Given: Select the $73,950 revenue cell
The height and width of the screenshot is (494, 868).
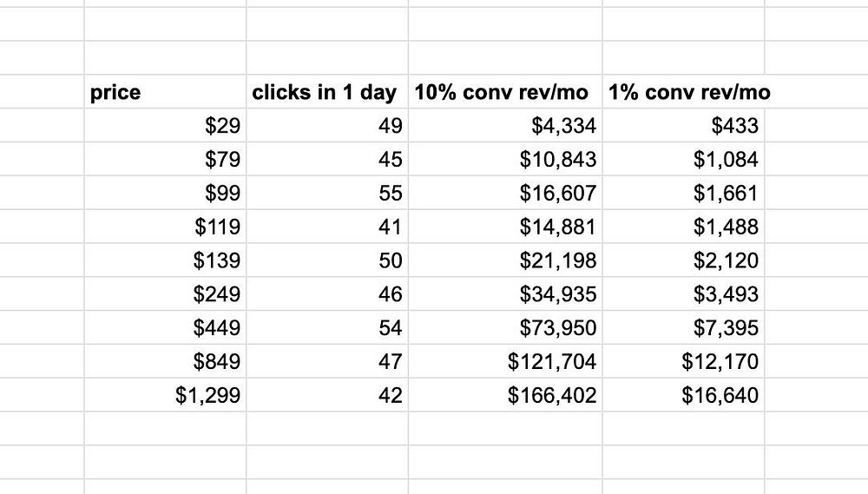Looking at the screenshot, I should coord(505,328).
